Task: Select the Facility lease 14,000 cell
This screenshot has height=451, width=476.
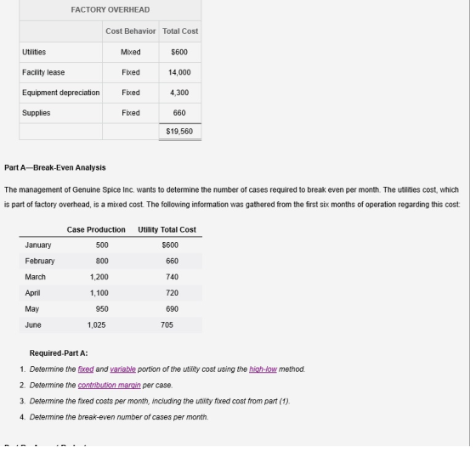Action: 179,72
